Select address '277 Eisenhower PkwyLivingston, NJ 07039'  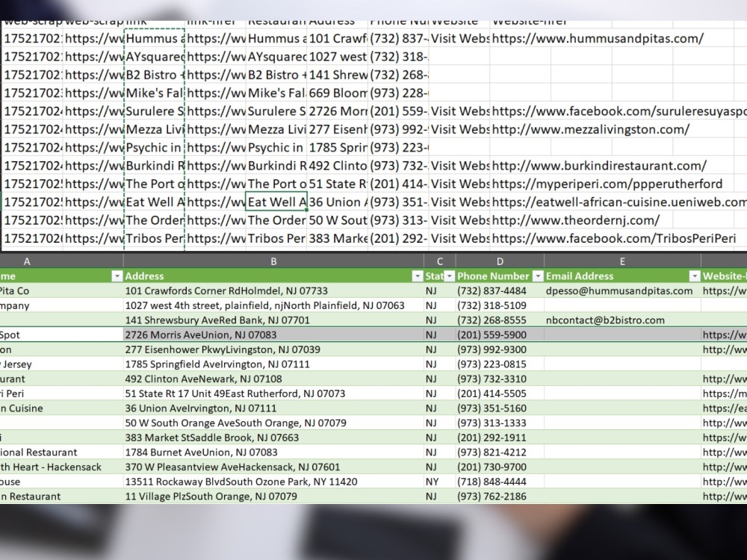(x=273, y=349)
